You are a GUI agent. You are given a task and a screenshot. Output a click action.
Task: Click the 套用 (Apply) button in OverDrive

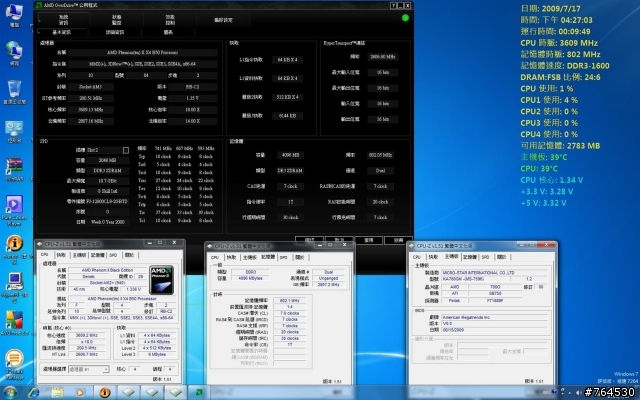369,240
